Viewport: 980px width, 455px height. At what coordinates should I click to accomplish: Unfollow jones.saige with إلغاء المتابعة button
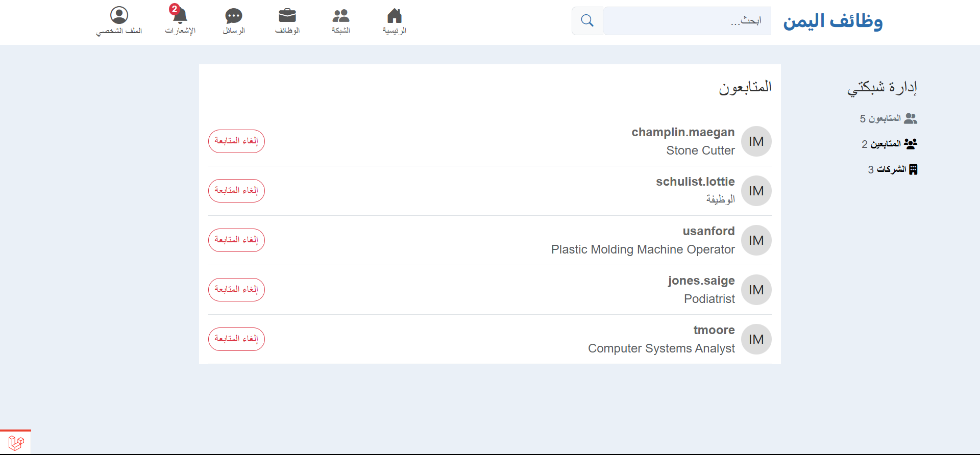click(x=236, y=290)
